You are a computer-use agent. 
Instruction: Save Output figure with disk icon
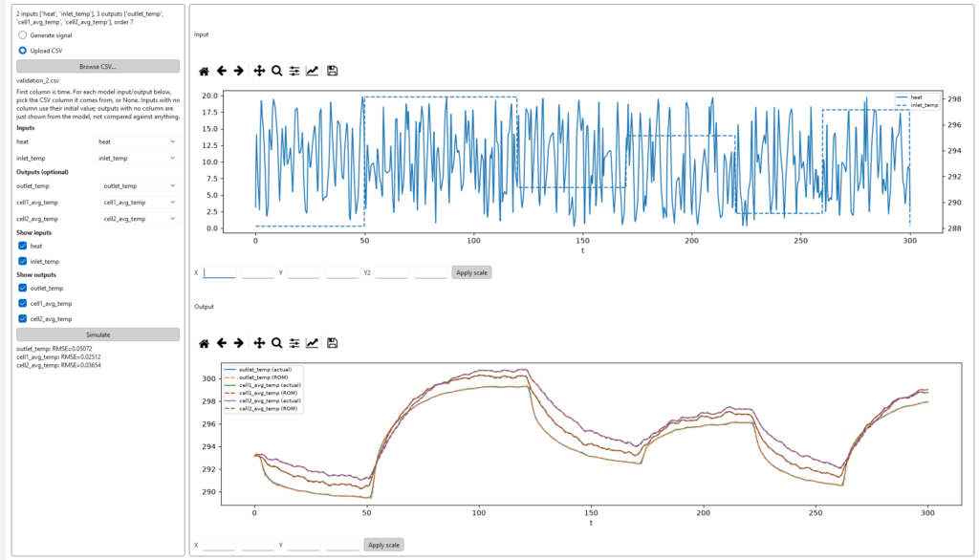(x=332, y=343)
